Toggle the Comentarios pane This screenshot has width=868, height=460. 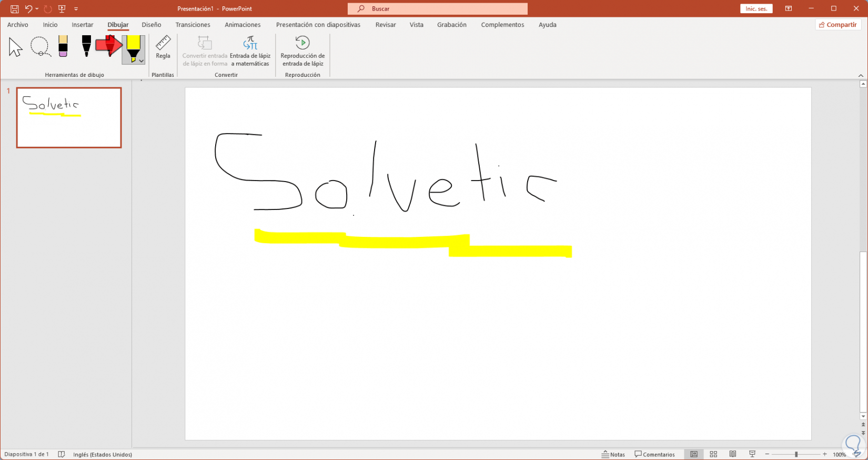654,454
